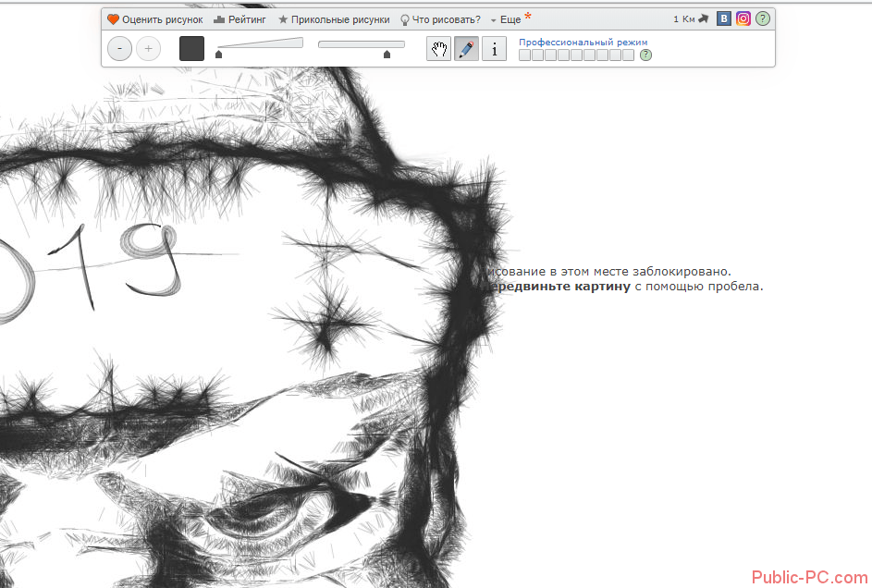Click help icon next to professional squares
The image size is (872, 588).
(645, 55)
